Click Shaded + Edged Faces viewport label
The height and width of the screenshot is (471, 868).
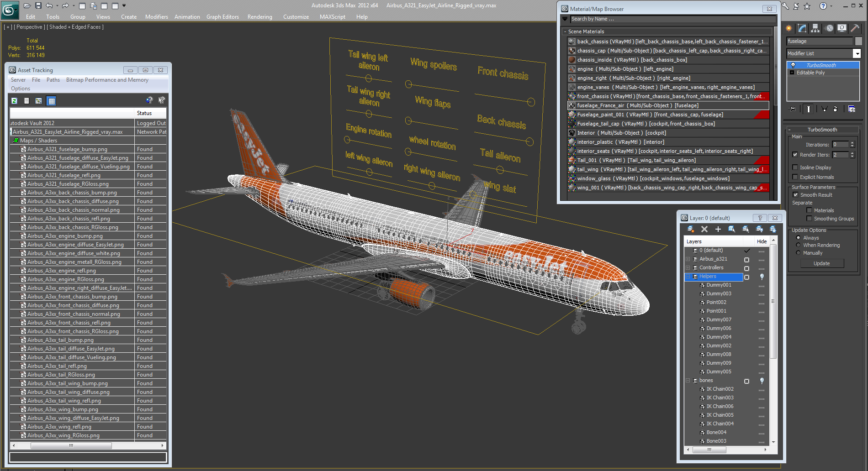[x=75, y=27]
